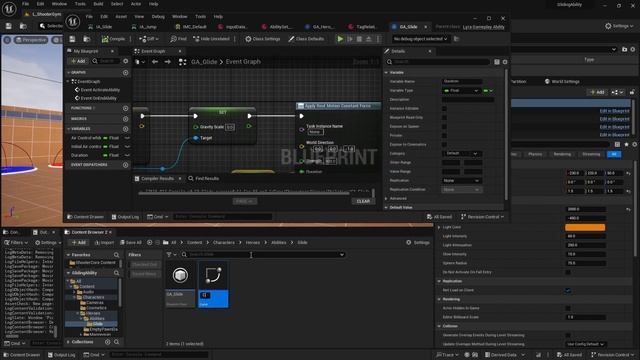Toggle Details property matrix grid icon
Viewport: 640px width, 360px height.
(x=497, y=62)
